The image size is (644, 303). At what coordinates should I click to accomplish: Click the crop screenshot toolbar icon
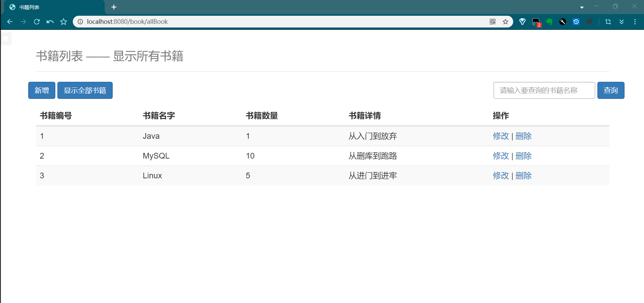pos(608,22)
